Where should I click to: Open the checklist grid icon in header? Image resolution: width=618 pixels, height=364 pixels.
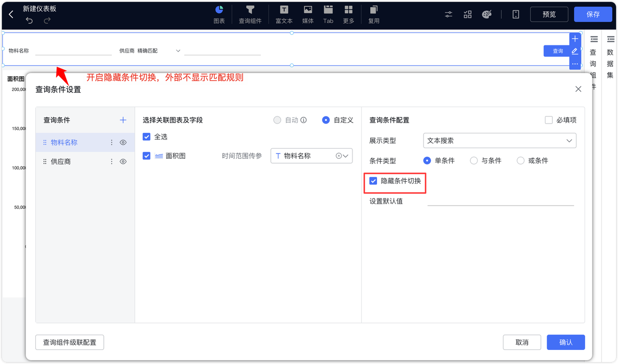click(x=467, y=14)
